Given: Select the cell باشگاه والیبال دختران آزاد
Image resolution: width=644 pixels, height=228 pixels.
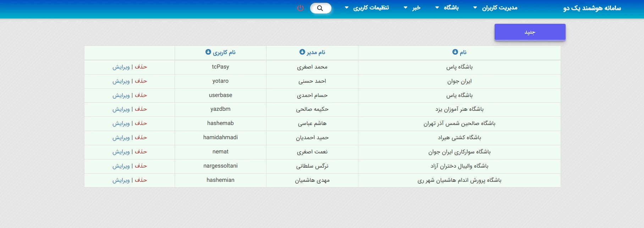Looking at the screenshot, I should [x=459, y=166].
